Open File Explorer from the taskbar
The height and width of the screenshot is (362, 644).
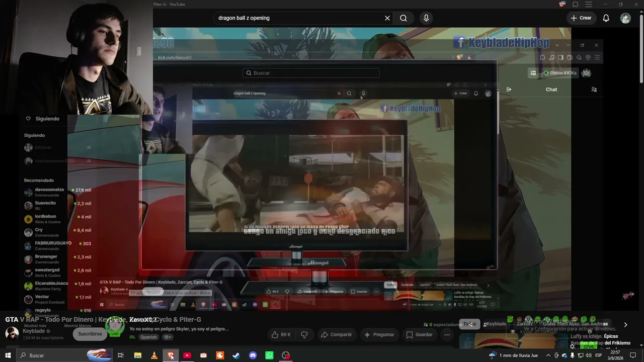[137, 355]
